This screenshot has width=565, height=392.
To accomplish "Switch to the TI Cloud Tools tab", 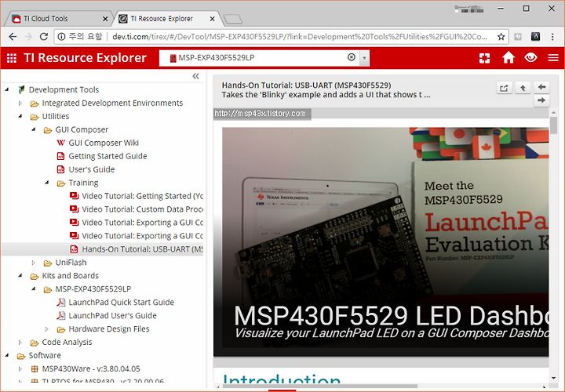I will coord(57,19).
